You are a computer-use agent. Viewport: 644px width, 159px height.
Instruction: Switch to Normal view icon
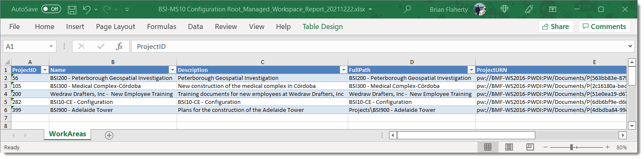pos(488,147)
